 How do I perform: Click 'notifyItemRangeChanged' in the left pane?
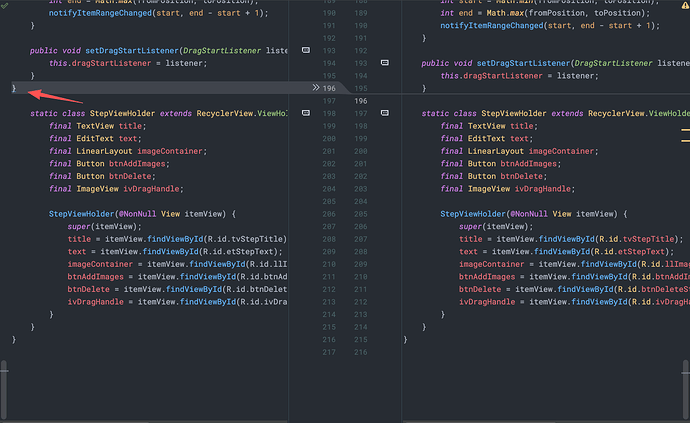100,13
